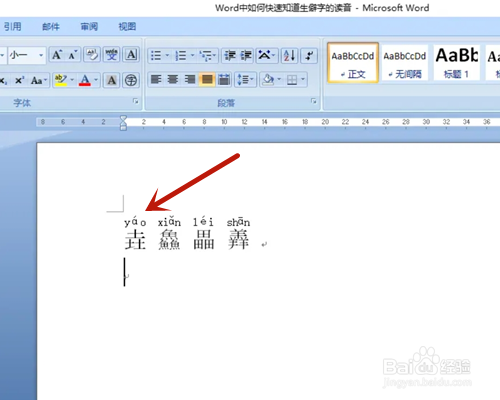Expand the bullets library dropdown arrow
The width and height of the screenshot is (500, 400).
(167, 56)
